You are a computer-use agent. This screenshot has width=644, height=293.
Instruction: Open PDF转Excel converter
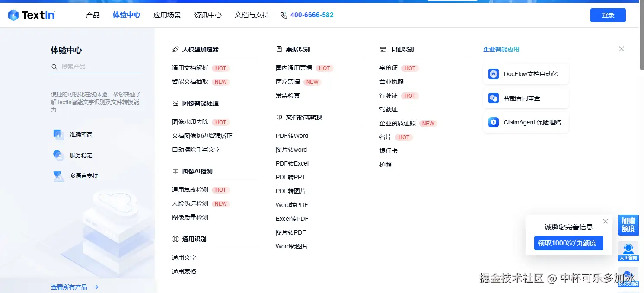(x=292, y=164)
